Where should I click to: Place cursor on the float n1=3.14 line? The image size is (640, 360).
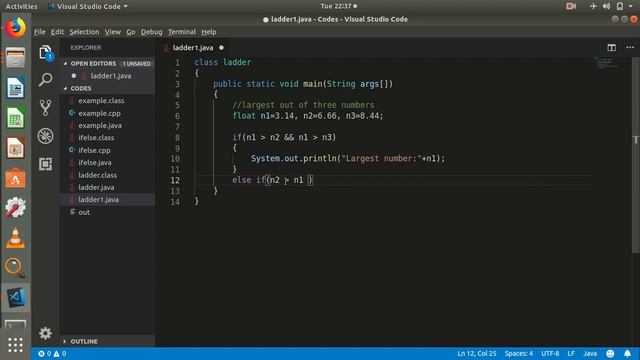tap(308, 116)
